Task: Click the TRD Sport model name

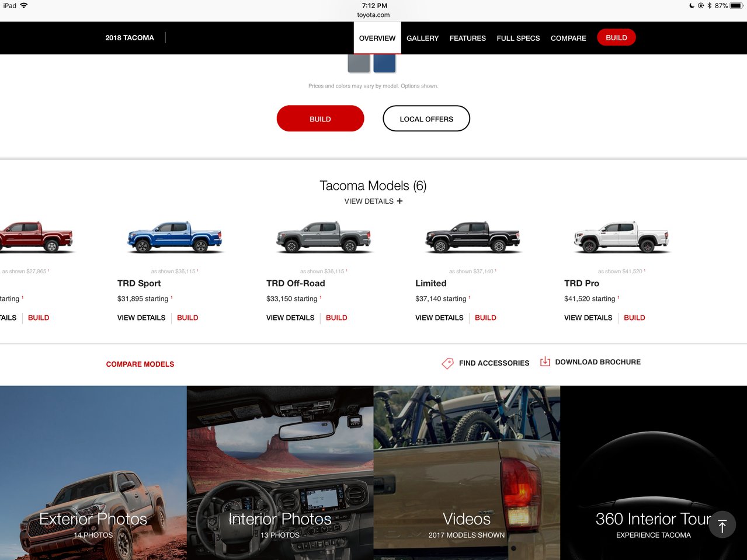Action: point(139,283)
